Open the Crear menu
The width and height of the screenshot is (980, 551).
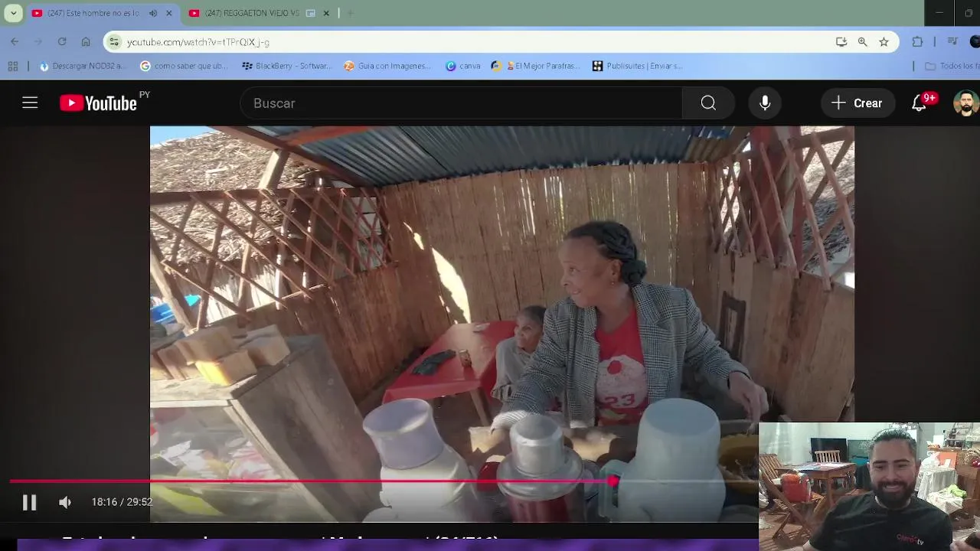pyautogui.click(x=857, y=103)
